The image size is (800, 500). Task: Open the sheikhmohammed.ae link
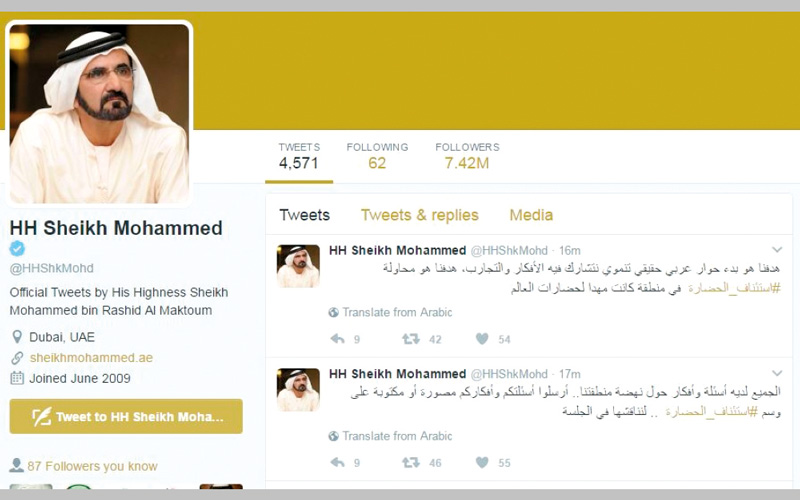point(91,358)
